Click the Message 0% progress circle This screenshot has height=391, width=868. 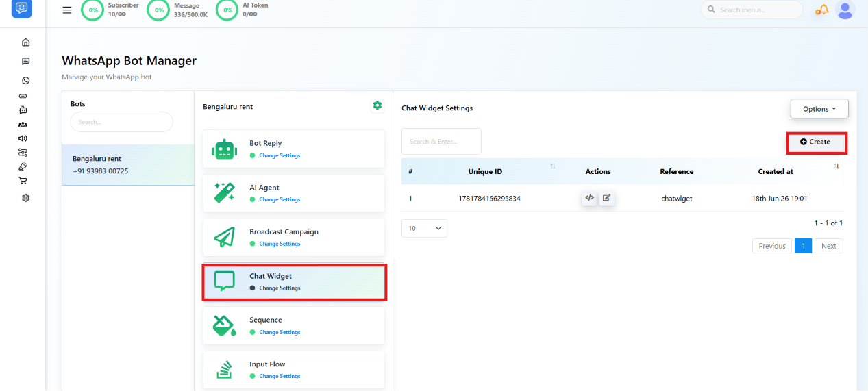(x=158, y=10)
